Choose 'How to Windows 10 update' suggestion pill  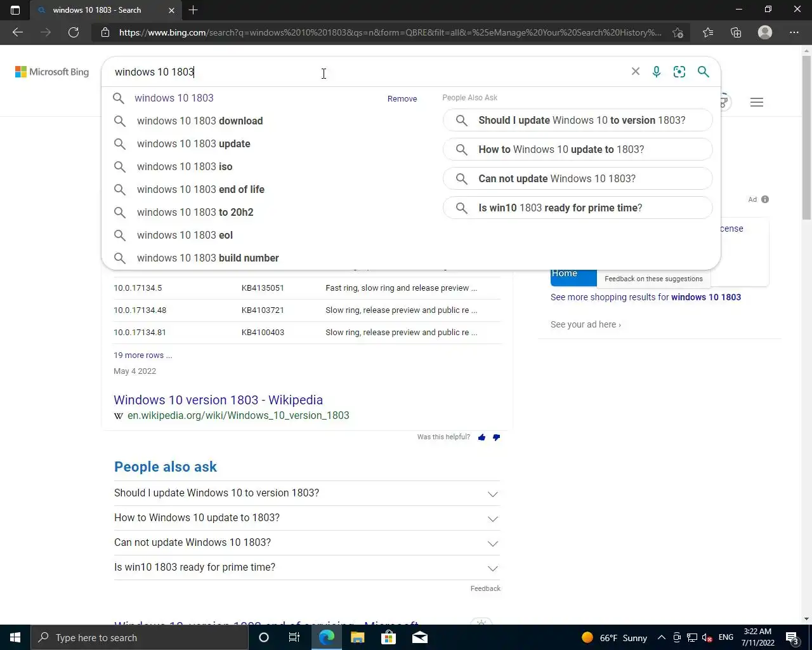coord(577,149)
